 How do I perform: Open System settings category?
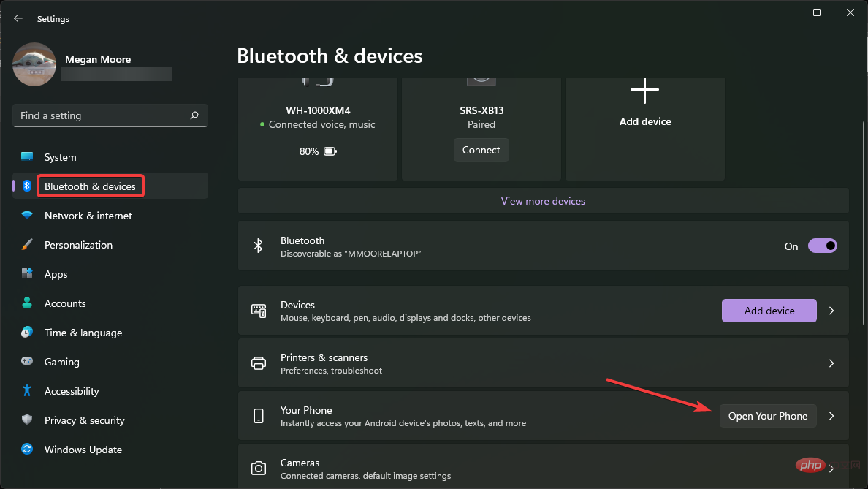(x=110, y=157)
